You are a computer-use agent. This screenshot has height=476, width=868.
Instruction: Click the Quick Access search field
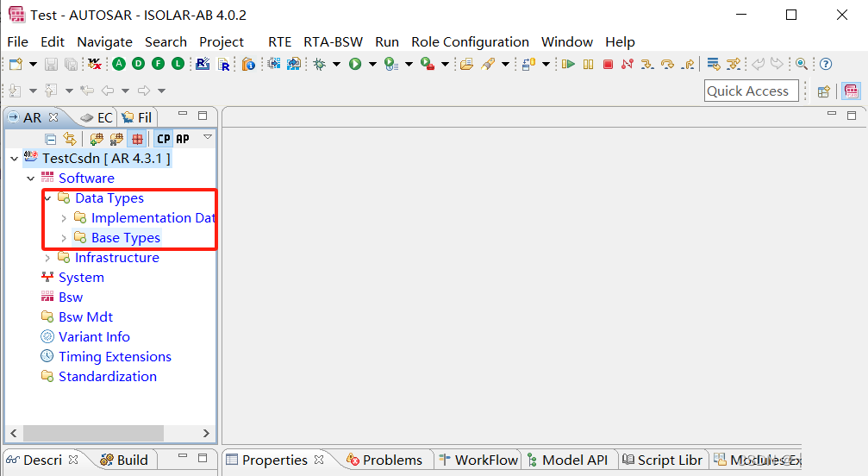[x=747, y=91]
